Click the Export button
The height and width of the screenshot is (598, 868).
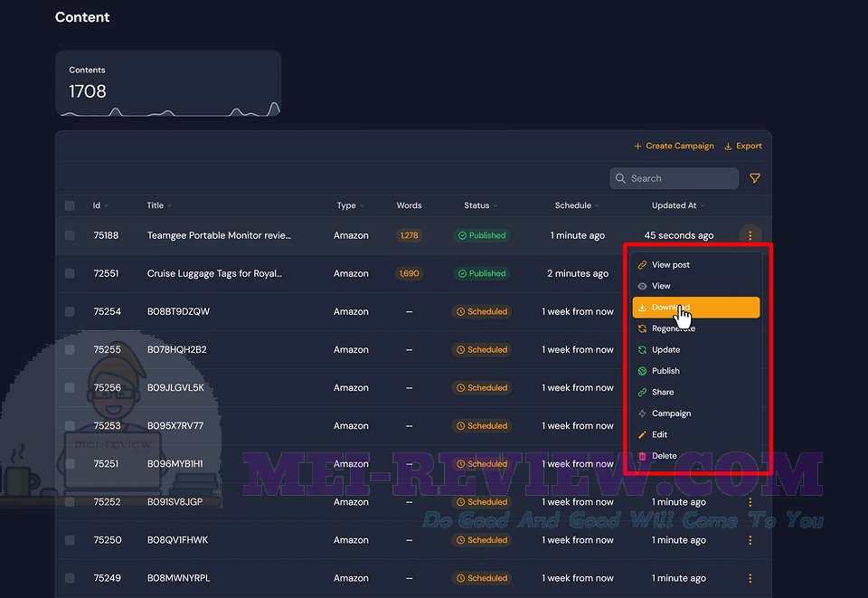click(x=743, y=147)
